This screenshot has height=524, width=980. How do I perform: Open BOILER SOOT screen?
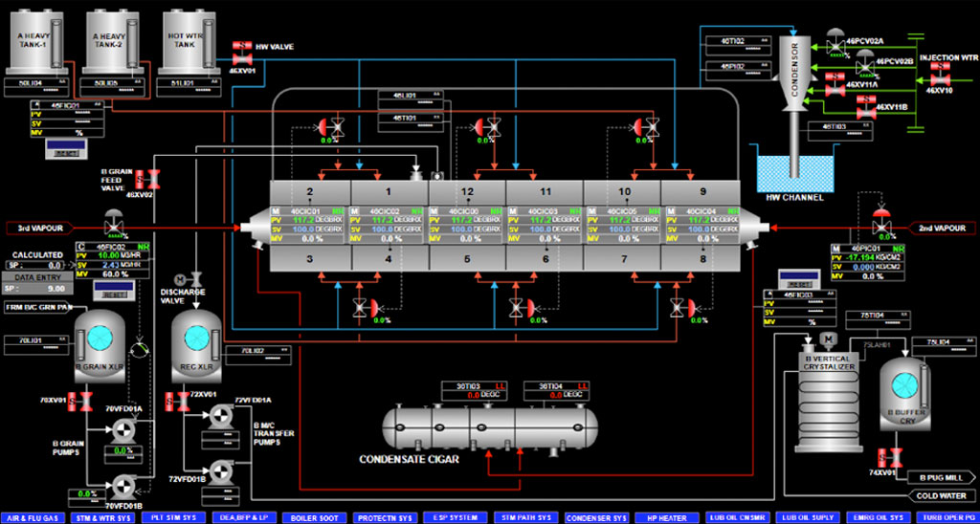coord(315,518)
